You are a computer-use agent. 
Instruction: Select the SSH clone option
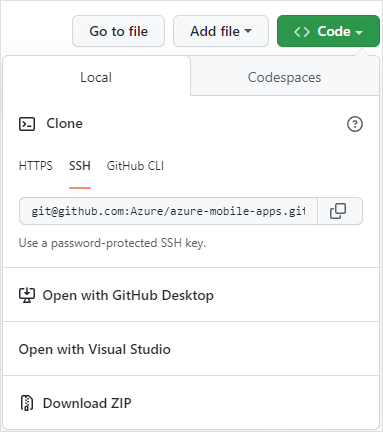coord(80,166)
